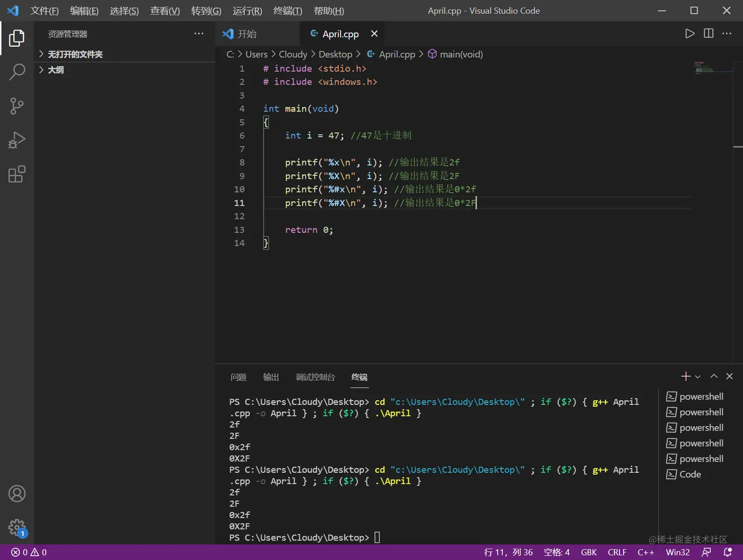This screenshot has width=743, height=560.
Task: Switch to the 开始 tab
Action: [x=247, y=34]
